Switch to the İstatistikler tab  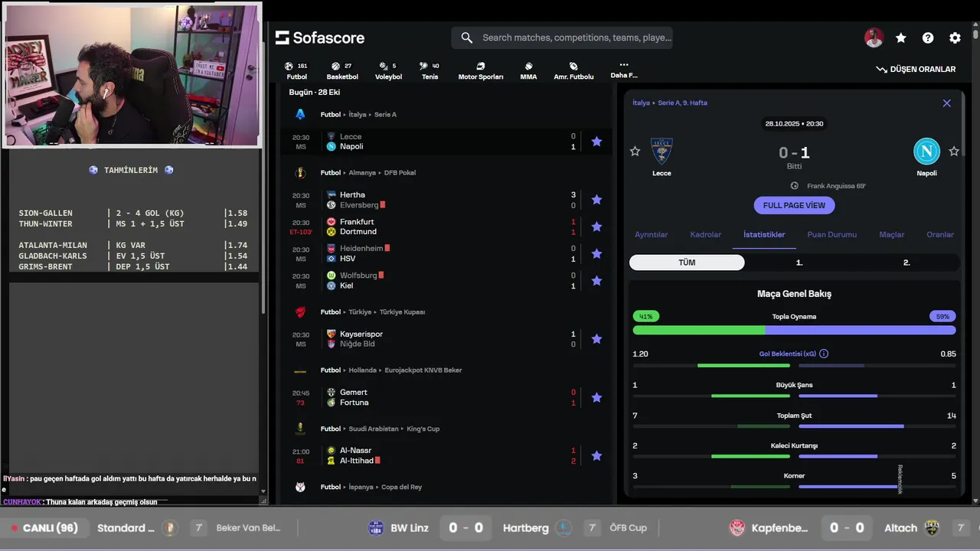coord(764,235)
